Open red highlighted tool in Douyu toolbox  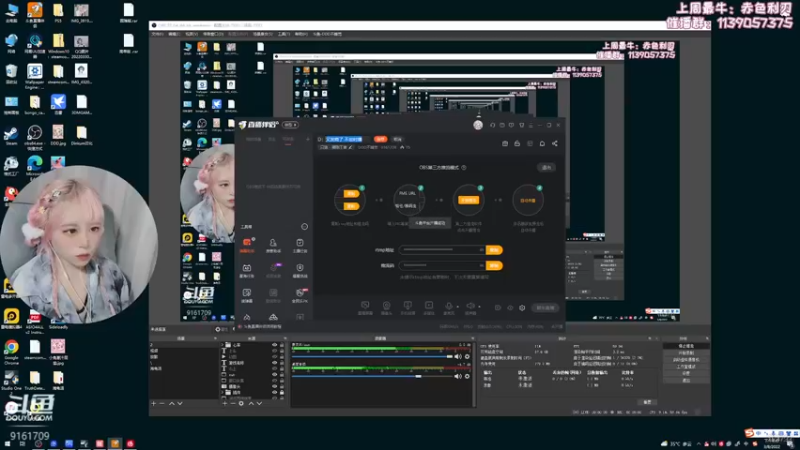(247, 244)
